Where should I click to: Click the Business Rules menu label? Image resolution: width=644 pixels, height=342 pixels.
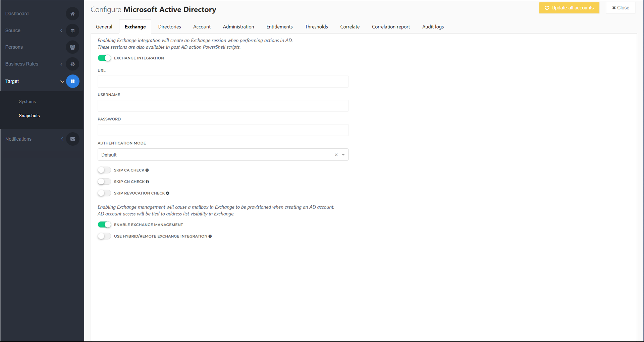pyautogui.click(x=22, y=64)
